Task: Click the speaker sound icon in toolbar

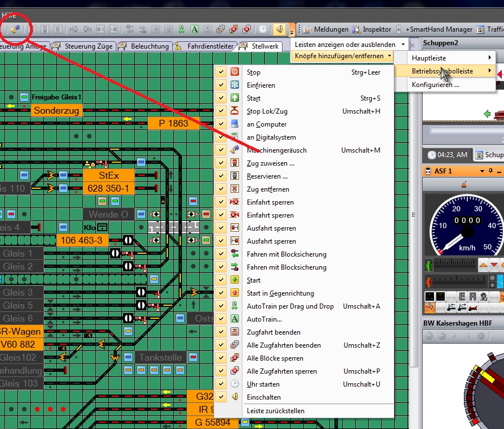Action: pyautogui.click(x=280, y=29)
